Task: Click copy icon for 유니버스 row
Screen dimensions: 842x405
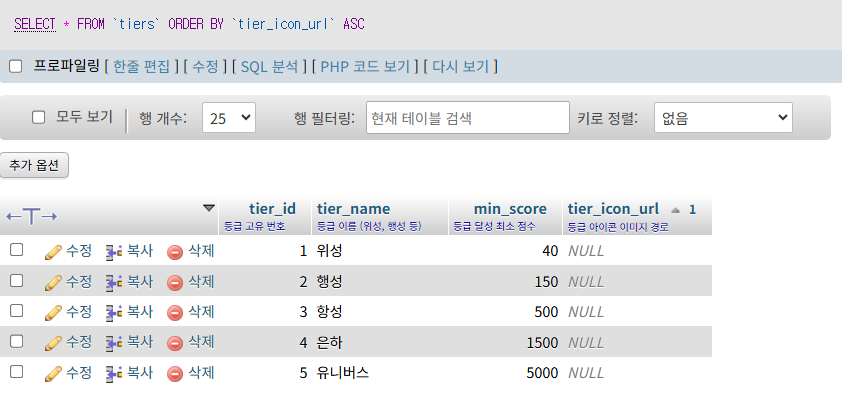Action: click(x=114, y=372)
